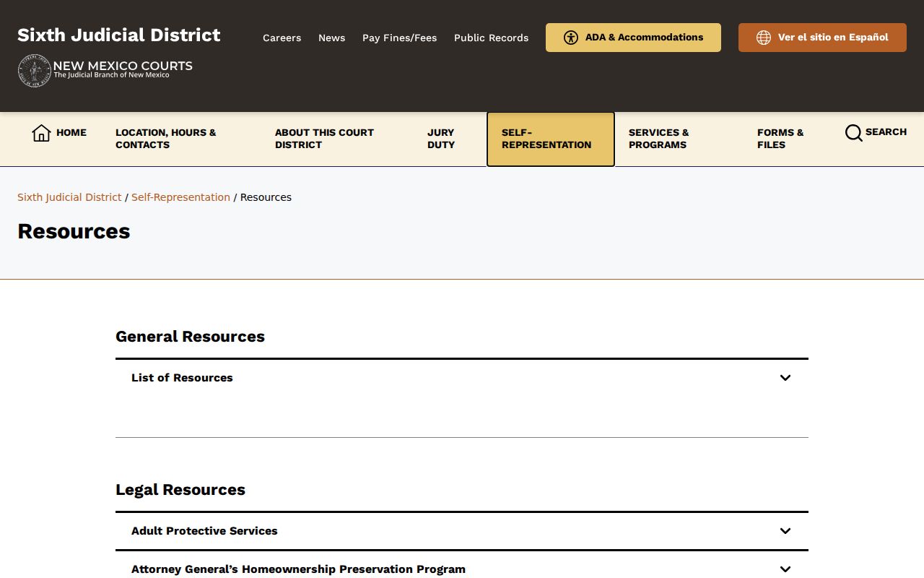This screenshot has height=578, width=924.
Task: Click the New Mexico Courts logo text
Action: point(123,69)
